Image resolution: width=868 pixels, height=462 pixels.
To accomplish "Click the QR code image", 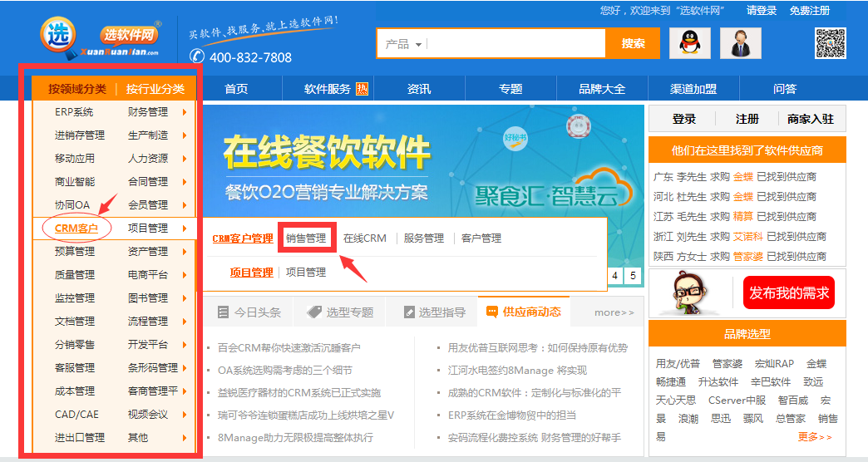I will [831, 43].
